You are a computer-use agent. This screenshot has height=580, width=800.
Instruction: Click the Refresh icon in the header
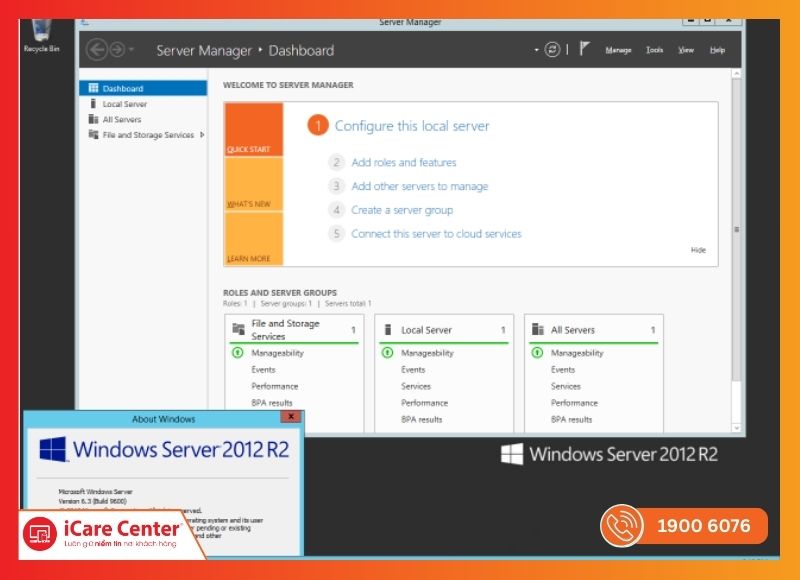pyautogui.click(x=552, y=49)
